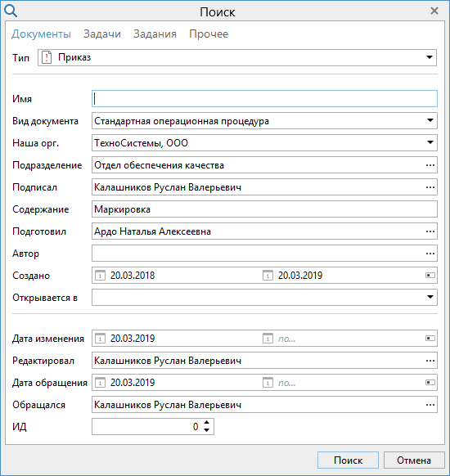Switch to the Прочее tab
This screenshot has width=450, height=476.
point(209,34)
